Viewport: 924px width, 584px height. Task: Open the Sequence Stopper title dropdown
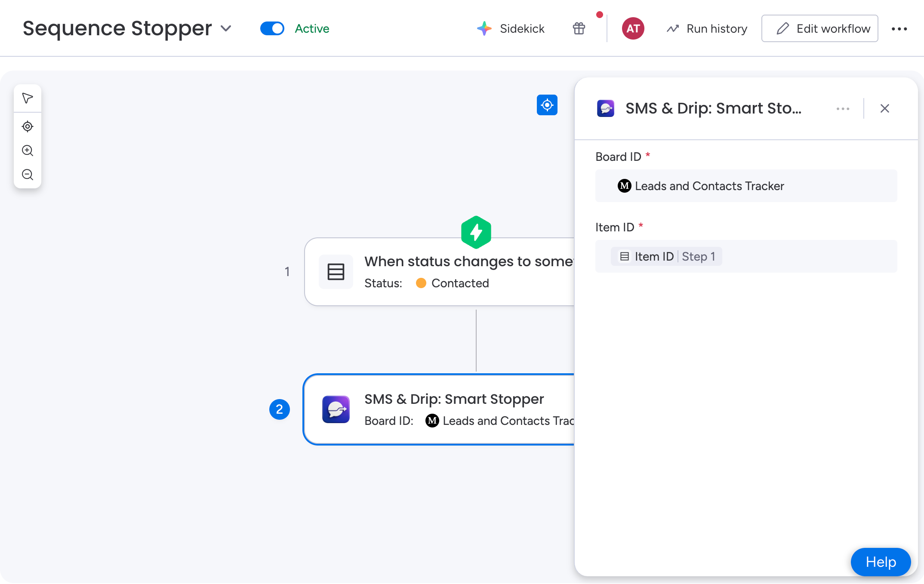click(x=226, y=28)
